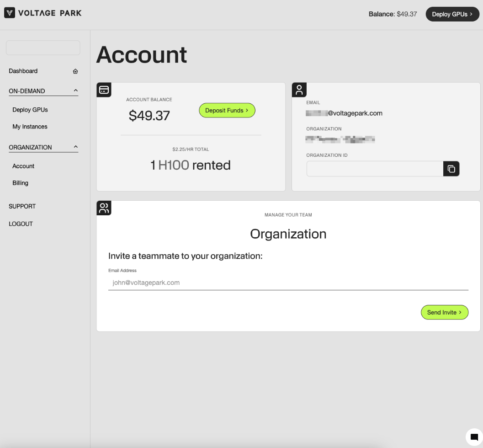Open the chat support bubble icon
This screenshot has height=448, width=483.
click(474, 437)
